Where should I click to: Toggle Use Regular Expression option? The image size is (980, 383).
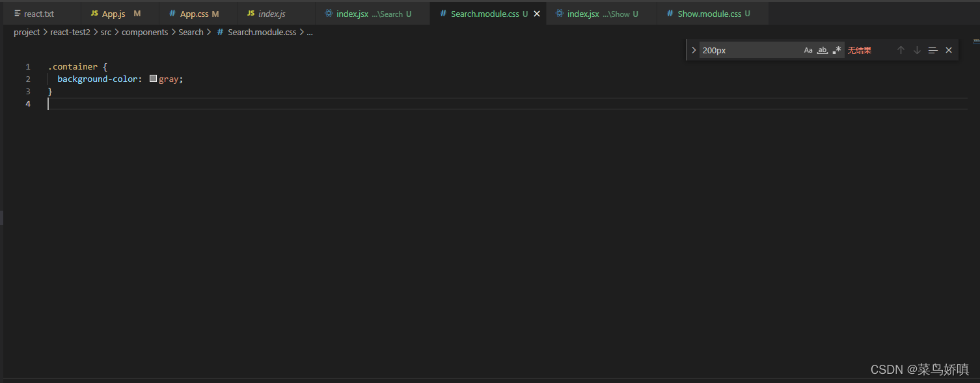point(837,50)
